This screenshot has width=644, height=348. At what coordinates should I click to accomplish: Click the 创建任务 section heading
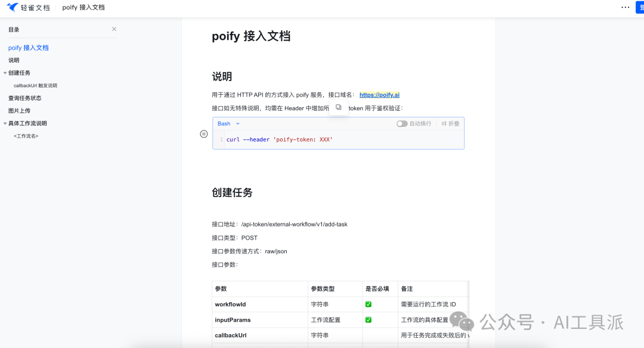[232, 192]
